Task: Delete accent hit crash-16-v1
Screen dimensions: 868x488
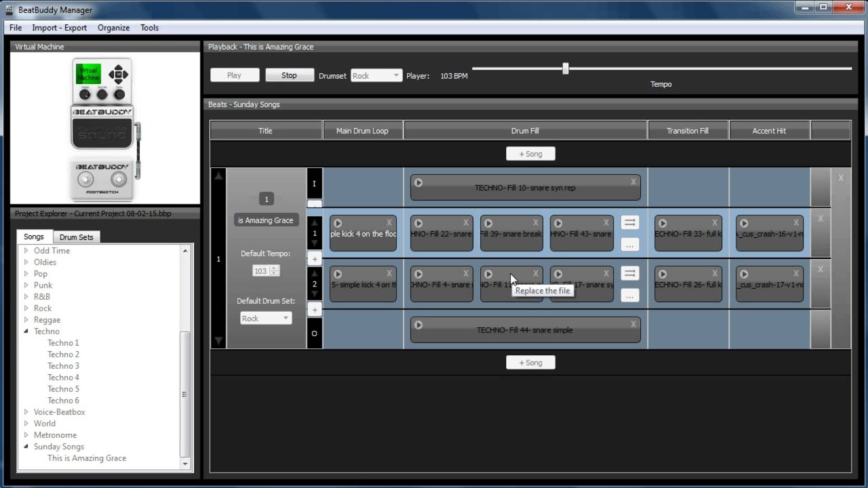Action: [x=796, y=222]
